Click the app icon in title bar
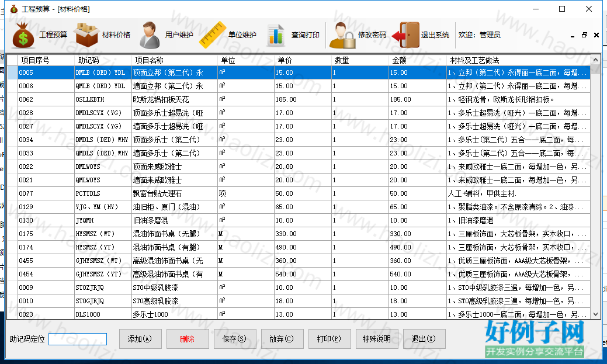The height and width of the screenshot is (364, 607). pyautogui.click(x=14, y=9)
